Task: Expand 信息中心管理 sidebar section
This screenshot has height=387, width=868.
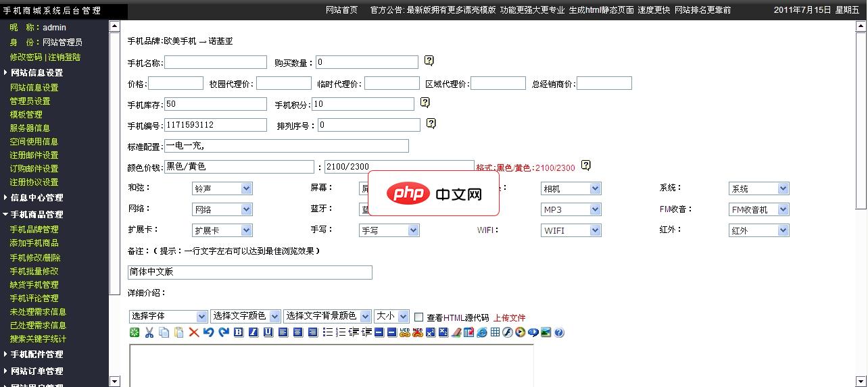Action: 37,197
